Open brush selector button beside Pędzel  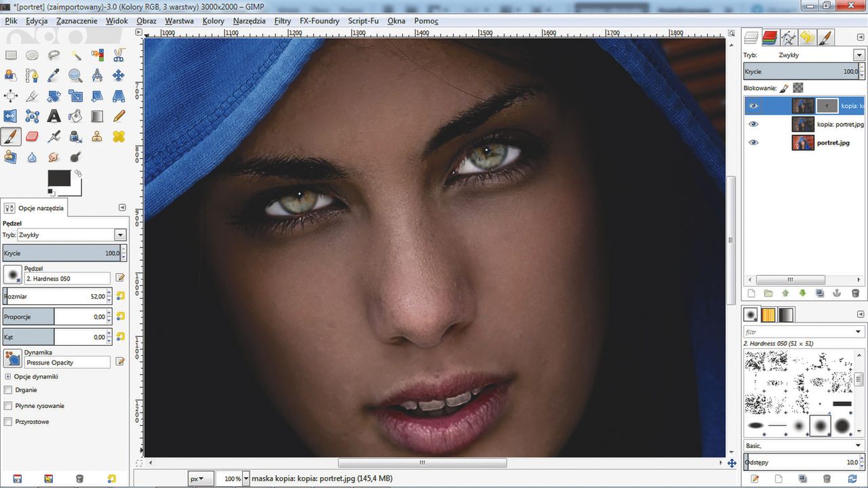tap(12, 274)
